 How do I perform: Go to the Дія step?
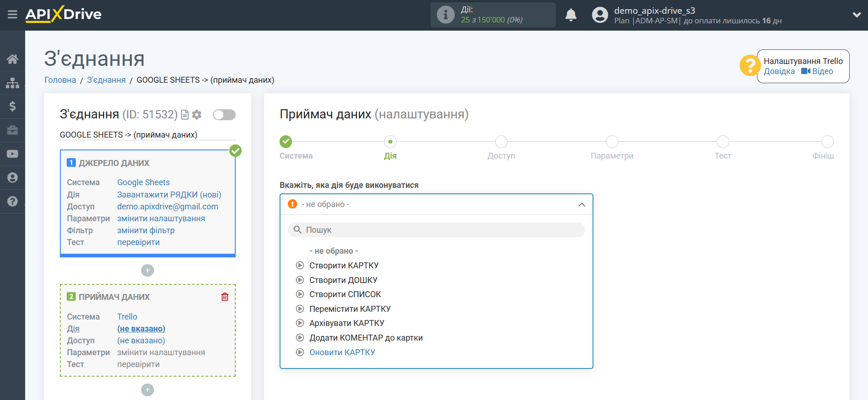click(x=390, y=142)
